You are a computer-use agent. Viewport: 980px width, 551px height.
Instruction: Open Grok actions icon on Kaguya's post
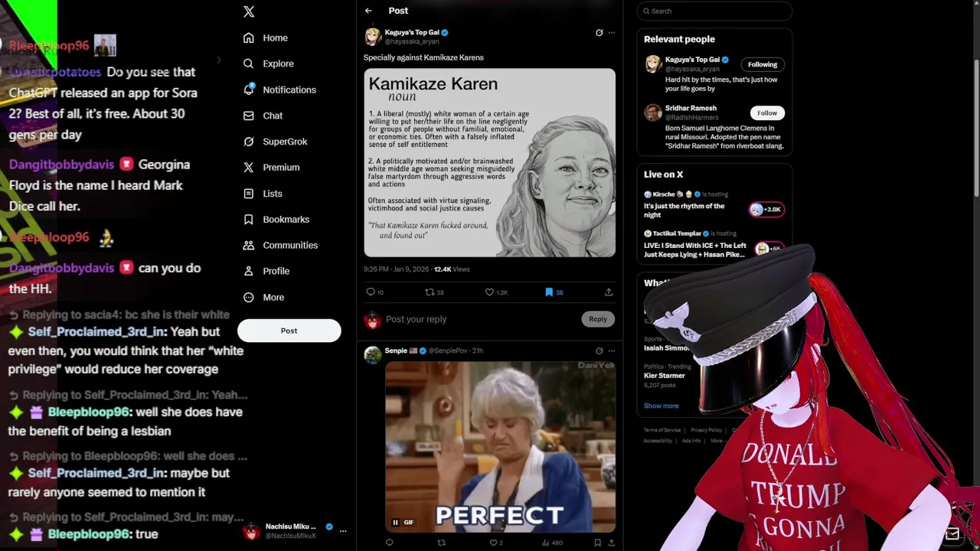[x=599, y=33]
